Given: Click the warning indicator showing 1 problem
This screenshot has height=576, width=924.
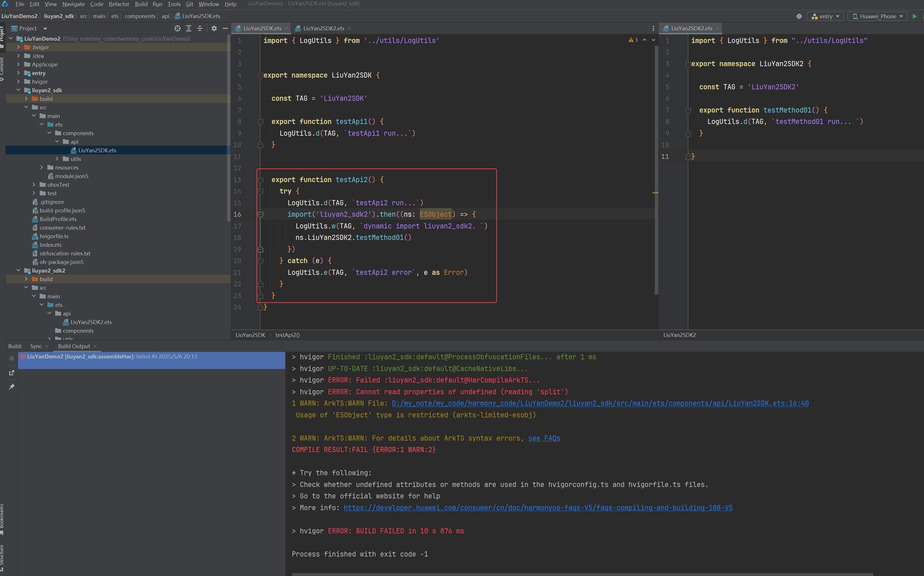Looking at the screenshot, I should 633,40.
